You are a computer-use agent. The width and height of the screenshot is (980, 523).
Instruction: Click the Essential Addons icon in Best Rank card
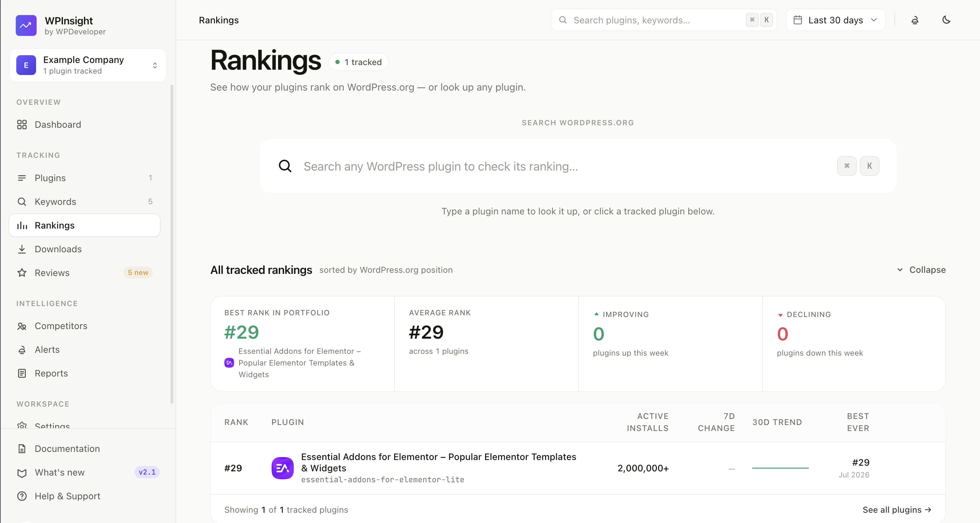(x=229, y=363)
